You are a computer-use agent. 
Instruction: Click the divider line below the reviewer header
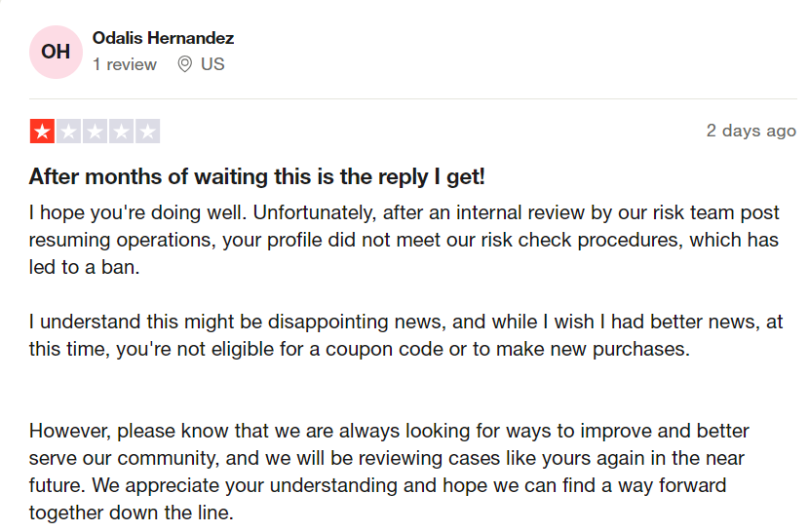[x=412, y=98]
